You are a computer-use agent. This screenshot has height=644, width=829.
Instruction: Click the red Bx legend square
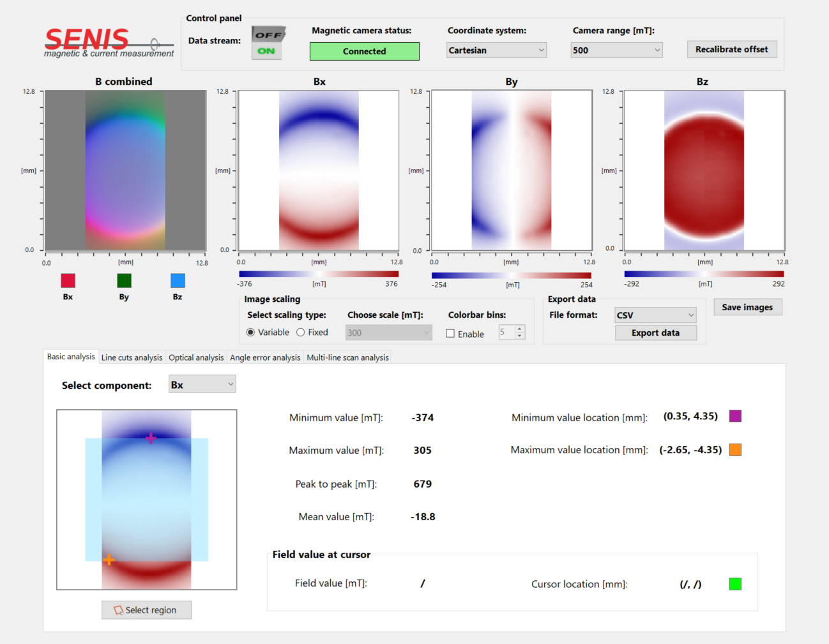pyautogui.click(x=68, y=280)
